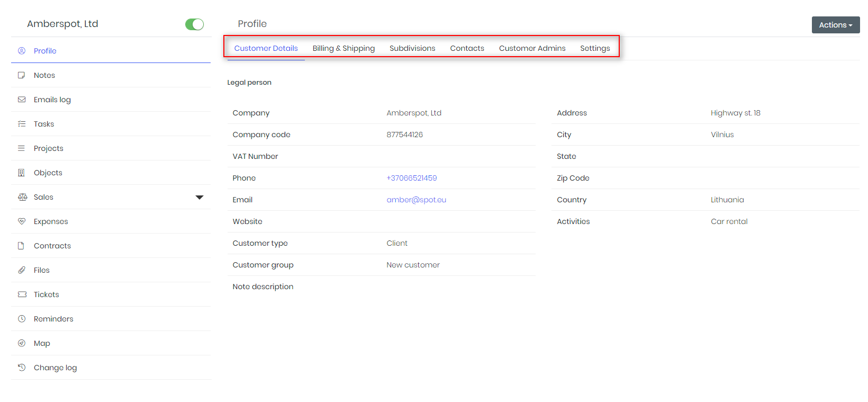Expand the Sales submenu arrow

pos(200,198)
